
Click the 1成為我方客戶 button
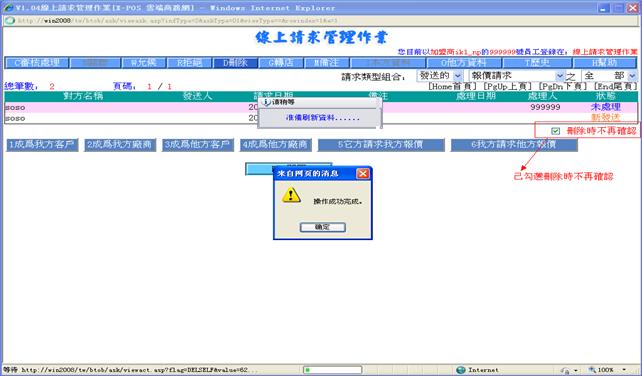tap(42, 145)
